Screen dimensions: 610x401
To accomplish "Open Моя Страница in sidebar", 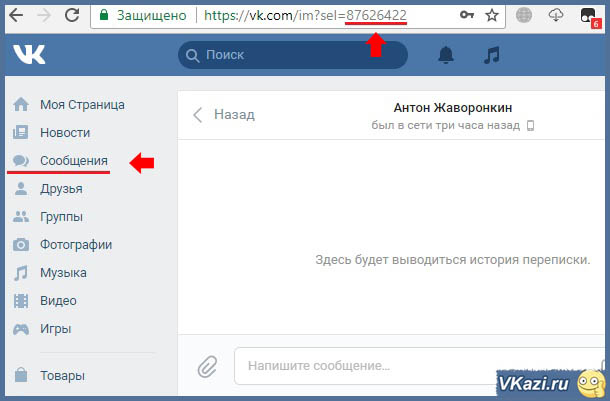I will pyautogui.click(x=84, y=105).
